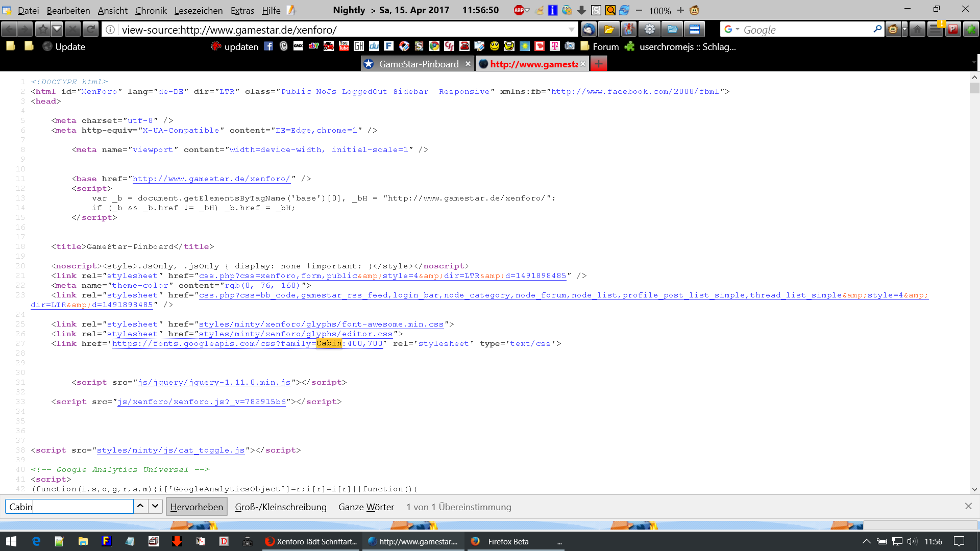The height and width of the screenshot is (551, 980).
Task: Open the URL bar history dropdown
Action: click(x=572, y=30)
